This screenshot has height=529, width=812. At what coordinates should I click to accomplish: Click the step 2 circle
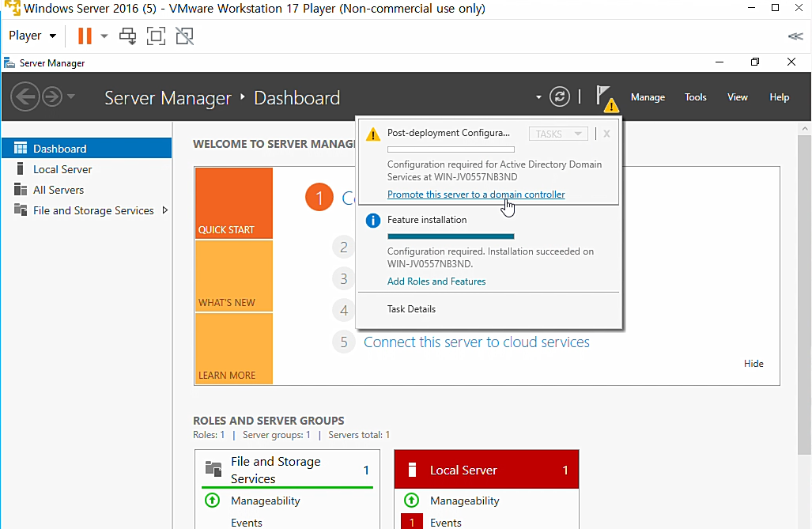click(x=343, y=247)
